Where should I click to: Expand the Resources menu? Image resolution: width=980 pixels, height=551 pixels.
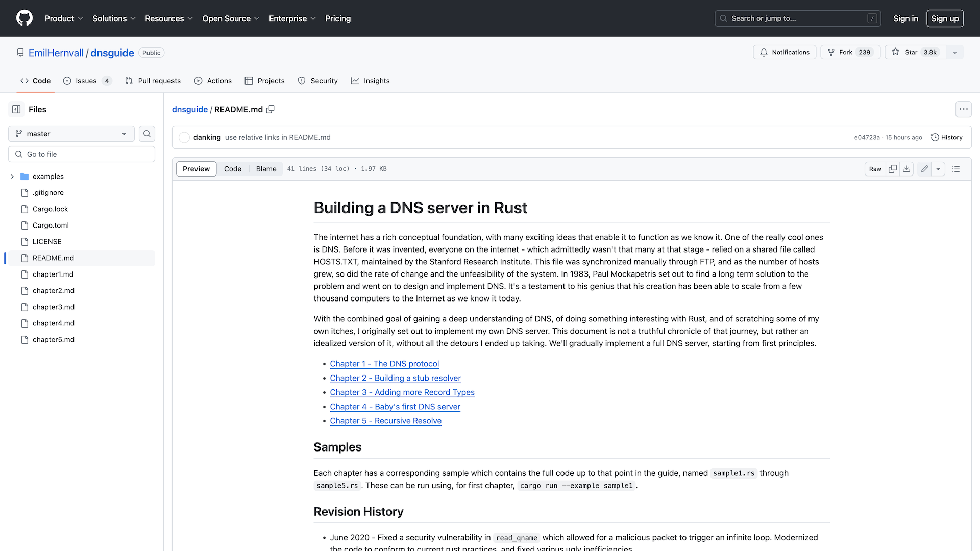point(169,18)
